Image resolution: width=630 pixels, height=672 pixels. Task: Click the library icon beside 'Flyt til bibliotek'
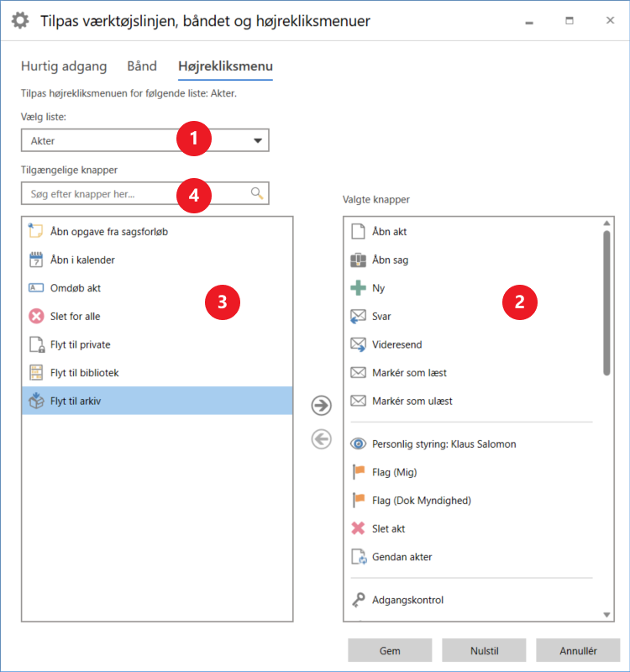(36, 372)
